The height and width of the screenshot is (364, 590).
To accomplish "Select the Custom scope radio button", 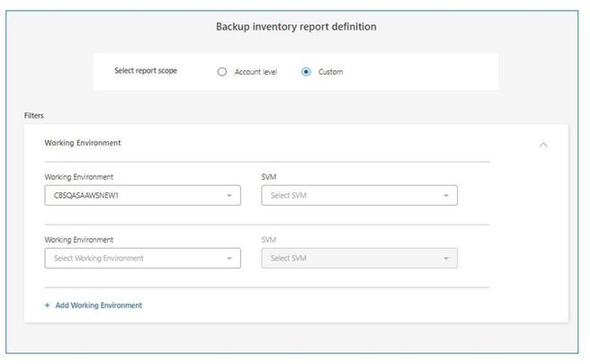I will click(x=306, y=72).
